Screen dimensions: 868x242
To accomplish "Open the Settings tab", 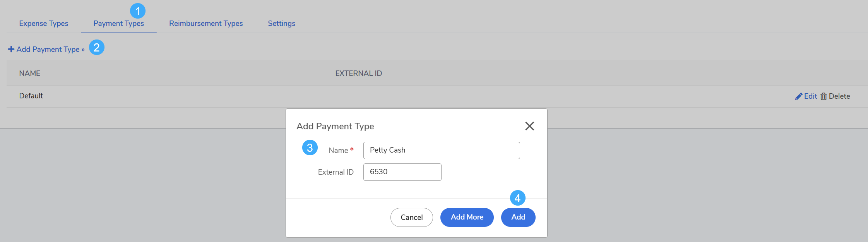I will point(282,23).
